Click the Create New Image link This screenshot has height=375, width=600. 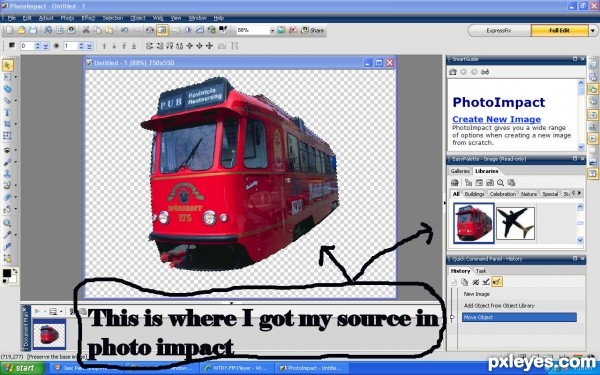tap(496, 119)
